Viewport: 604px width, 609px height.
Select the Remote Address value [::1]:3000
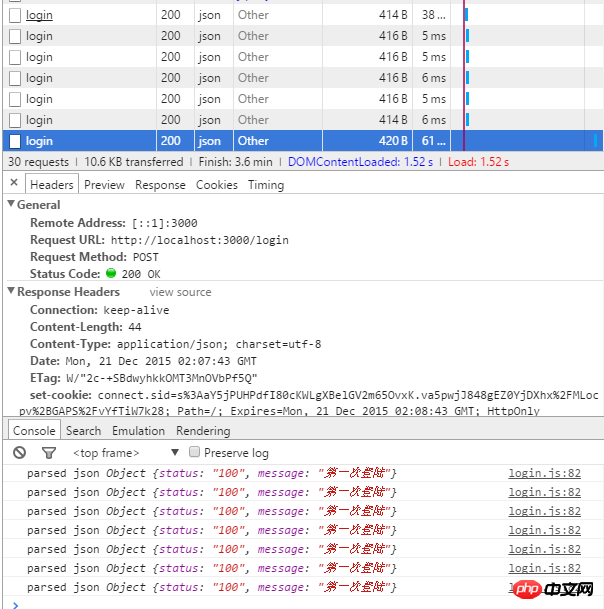pyautogui.click(x=165, y=223)
